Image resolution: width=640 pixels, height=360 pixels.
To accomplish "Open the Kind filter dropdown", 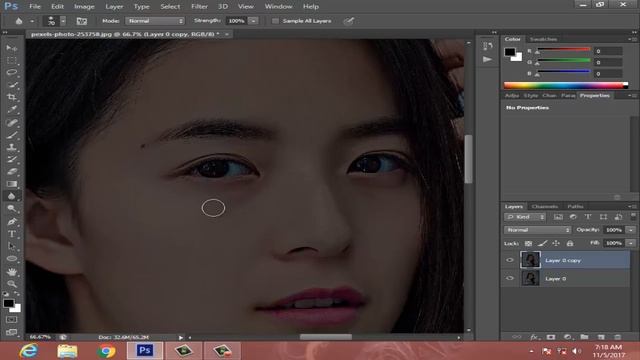I will 525,217.
